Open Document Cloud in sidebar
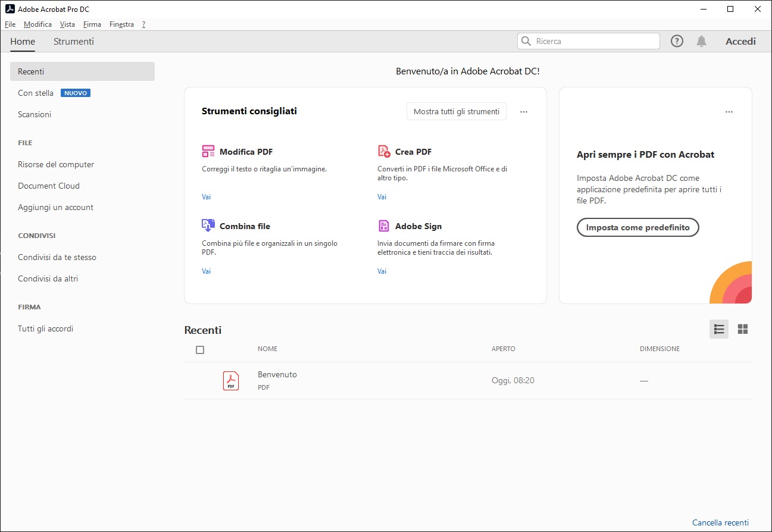772x532 pixels. tap(49, 186)
